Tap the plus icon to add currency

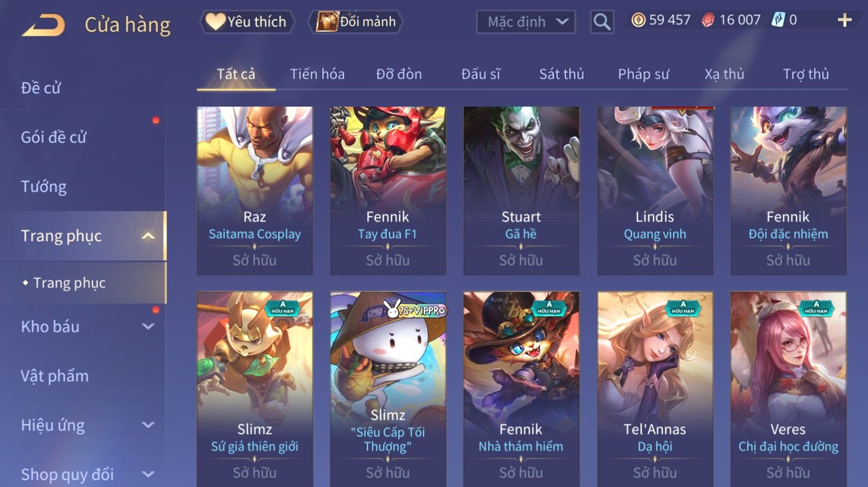[x=844, y=20]
